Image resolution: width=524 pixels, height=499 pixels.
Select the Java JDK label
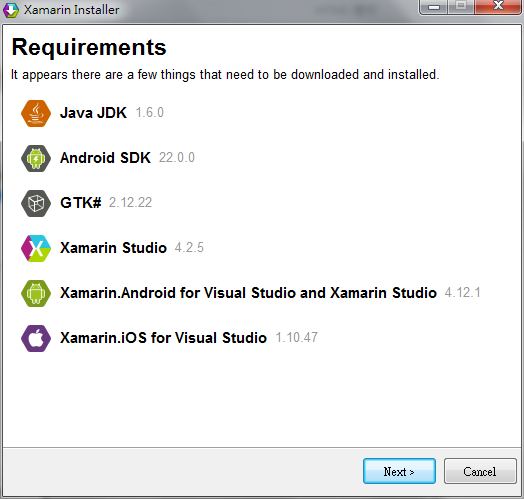[93, 113]
